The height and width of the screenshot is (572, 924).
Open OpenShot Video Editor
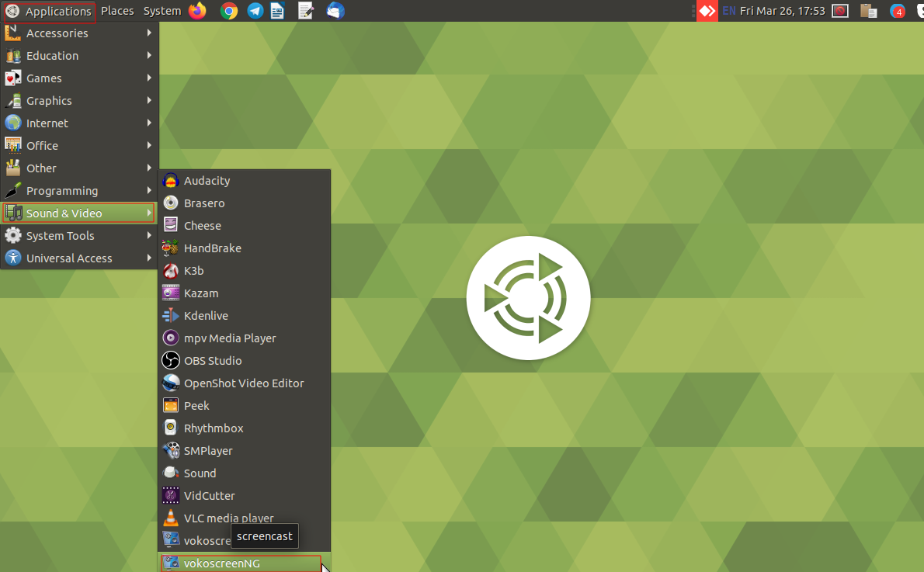pyautogui.click(x=245, y=383)
